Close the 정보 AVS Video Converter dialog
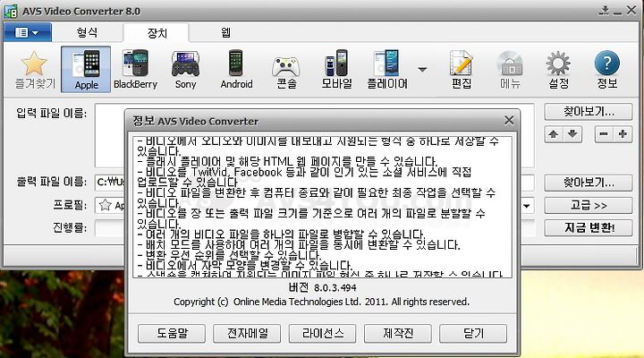 coord(509,121)
